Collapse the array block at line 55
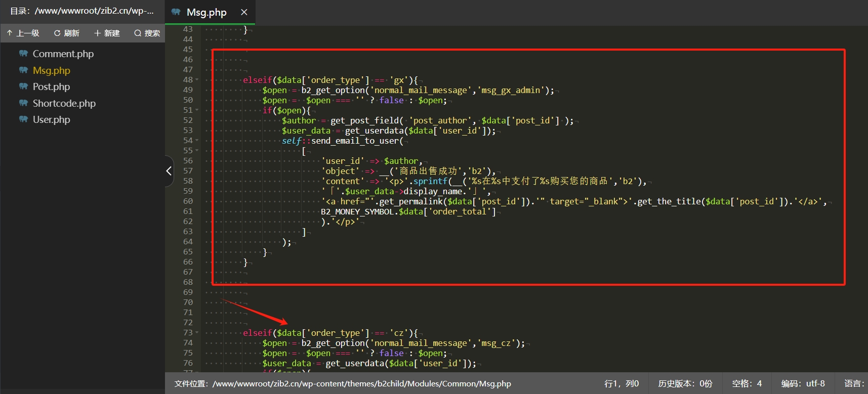This screenshot has height=394, width=868. tap(197, 151)
